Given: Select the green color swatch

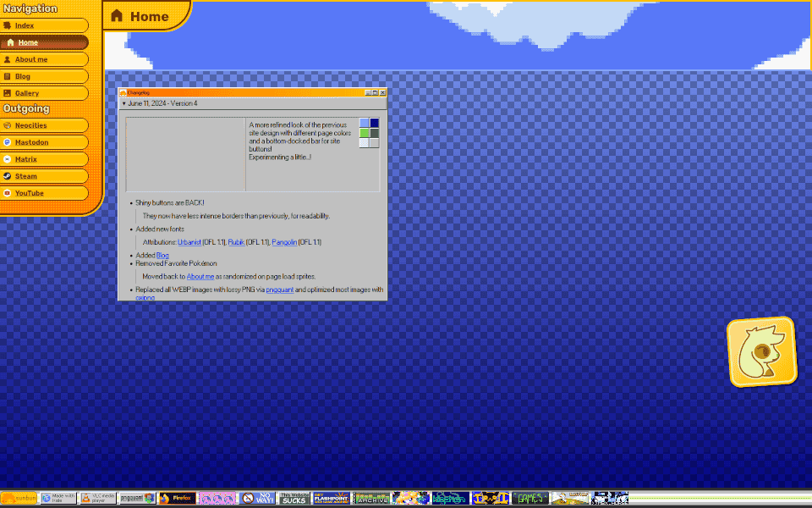Looking at the screenshot, I should (x=365, y=133).
